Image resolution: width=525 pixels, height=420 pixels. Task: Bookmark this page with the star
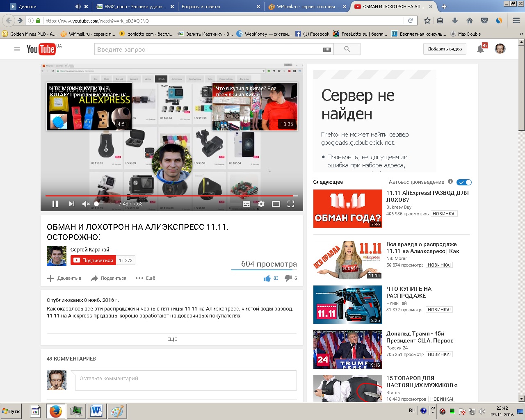(427, 21)
